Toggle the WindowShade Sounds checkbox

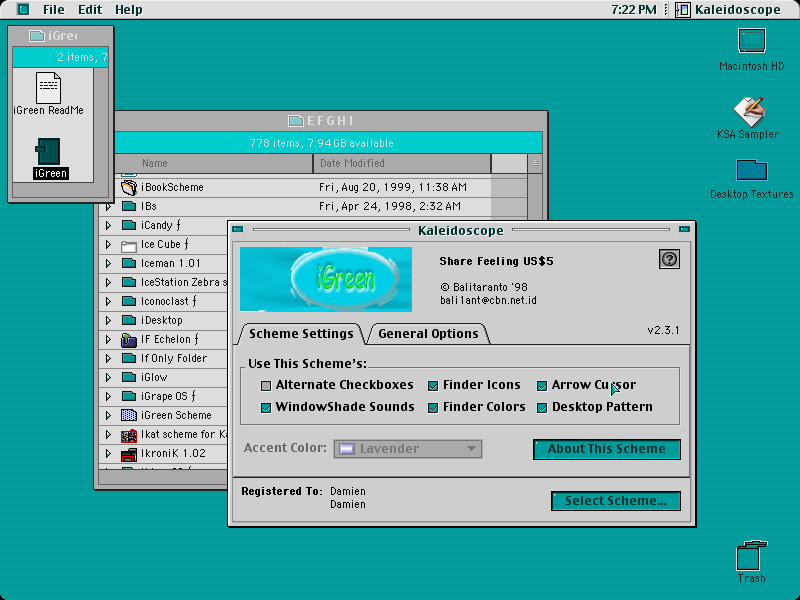click(266, 408)
